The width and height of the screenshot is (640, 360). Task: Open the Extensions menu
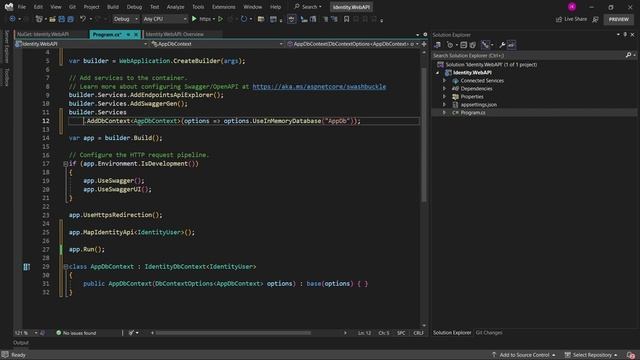click(224, 7)
